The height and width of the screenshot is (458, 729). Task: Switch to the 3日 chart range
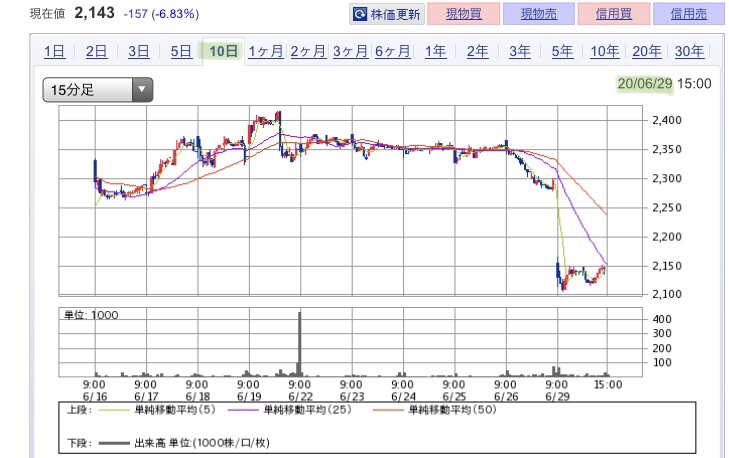click(139, 51)
